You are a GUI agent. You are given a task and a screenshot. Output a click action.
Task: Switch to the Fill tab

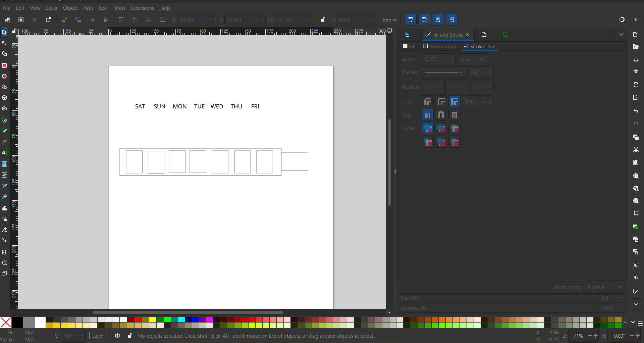409,46
